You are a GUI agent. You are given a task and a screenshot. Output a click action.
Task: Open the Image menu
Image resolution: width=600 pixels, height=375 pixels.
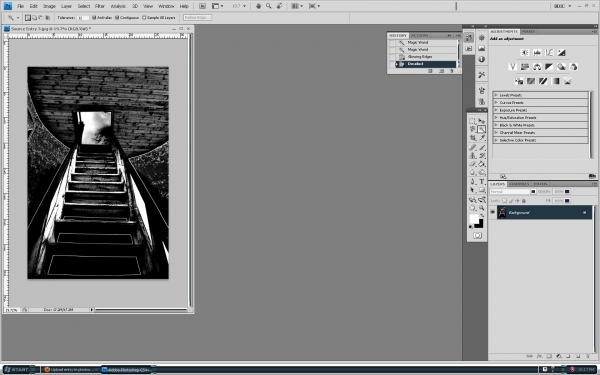click(x=49, y=6)
